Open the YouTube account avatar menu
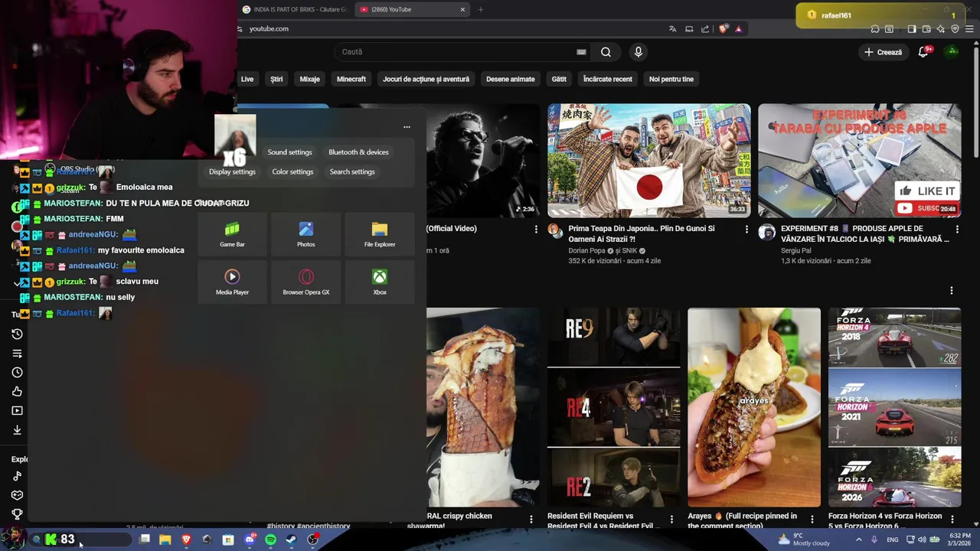The width and height of the screenshot is (980, 551). tap(952, 52)
